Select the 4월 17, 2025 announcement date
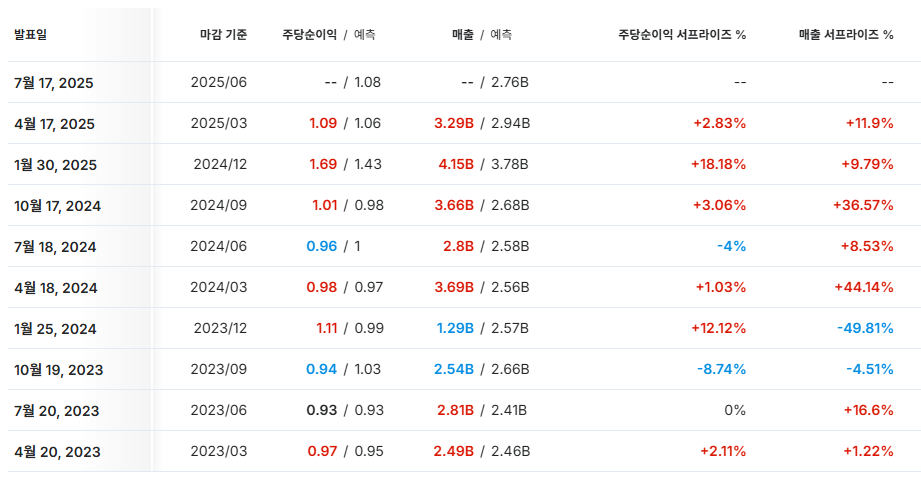The image size is (921, 478). click(x=54, y=124)
